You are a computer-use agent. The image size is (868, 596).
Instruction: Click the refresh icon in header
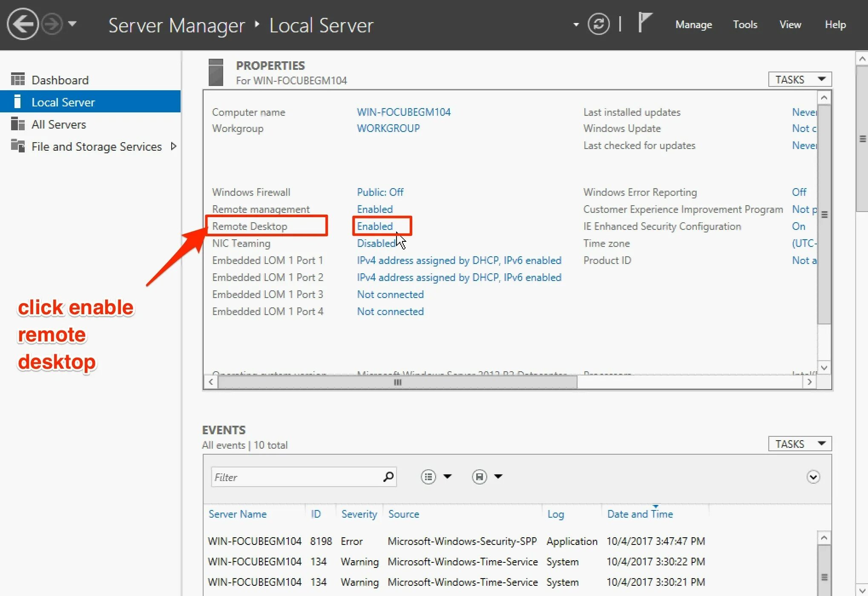click(x=598, y=24)
